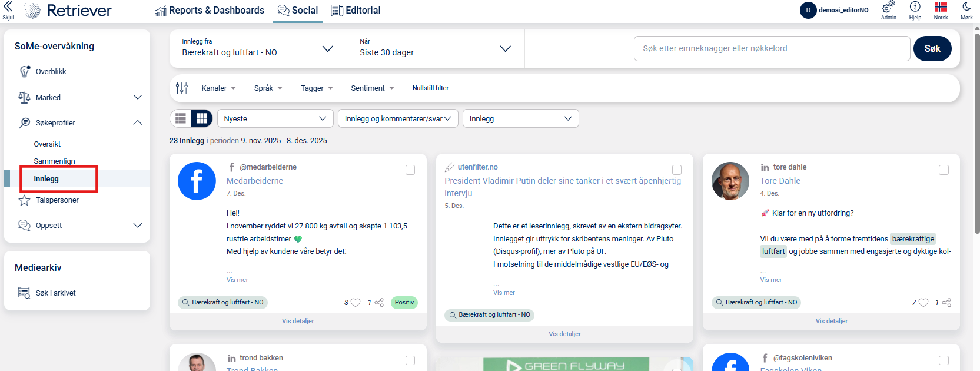
Task: Switch to Reports & Dashboards tab
Action: pos(210,11)
